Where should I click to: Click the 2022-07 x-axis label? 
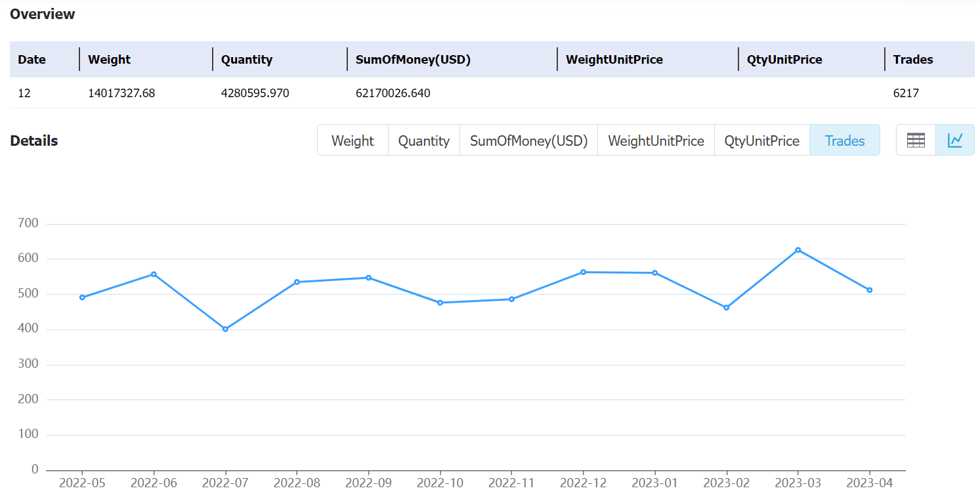point(225,483)
